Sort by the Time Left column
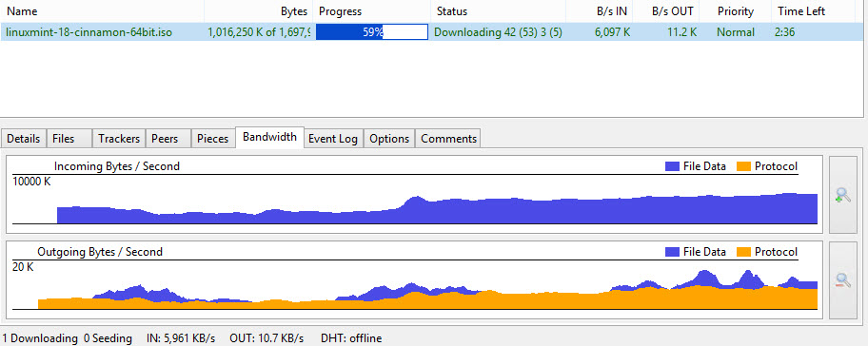This screenshot has height=346, width=868. [x=813, y=11]
